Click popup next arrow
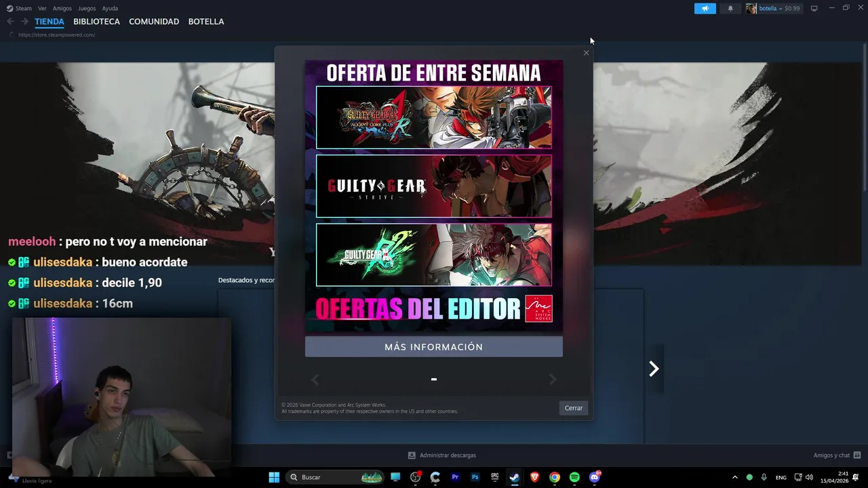Viewport: 868px width, 488px height. coord(553,380)
